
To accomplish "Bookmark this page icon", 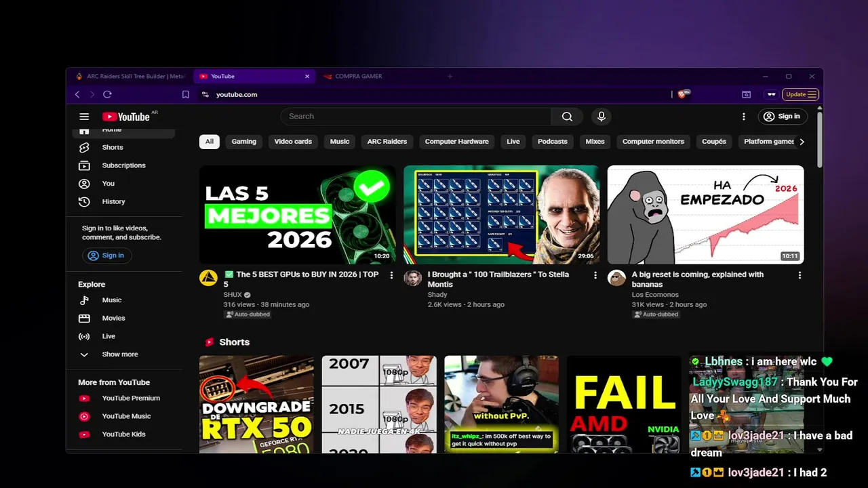I will point(186,95).
